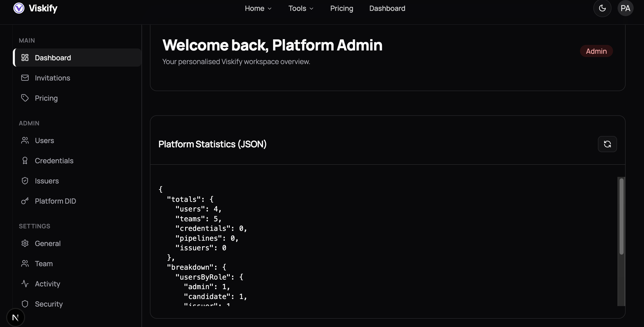Open Activity settings in sidebar
This screenshot has width=644, height=327.
point(77,284)
